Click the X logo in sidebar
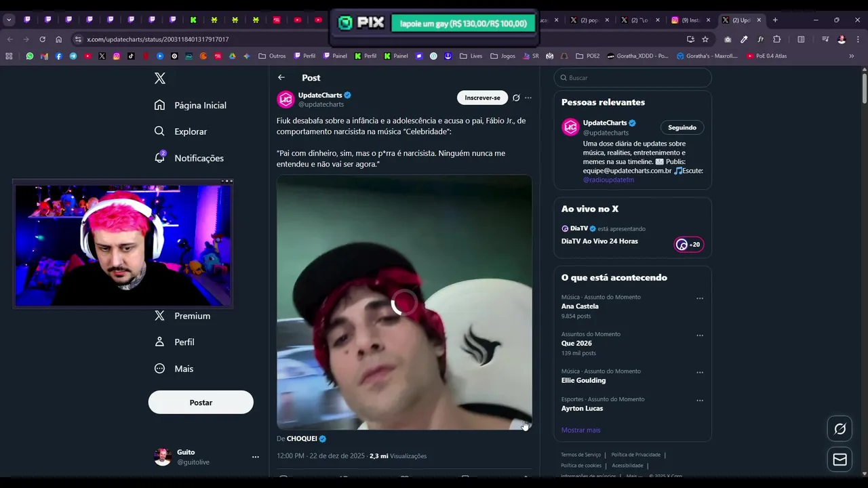Viewport: 868px width, 488px height. tap(160, 78)
